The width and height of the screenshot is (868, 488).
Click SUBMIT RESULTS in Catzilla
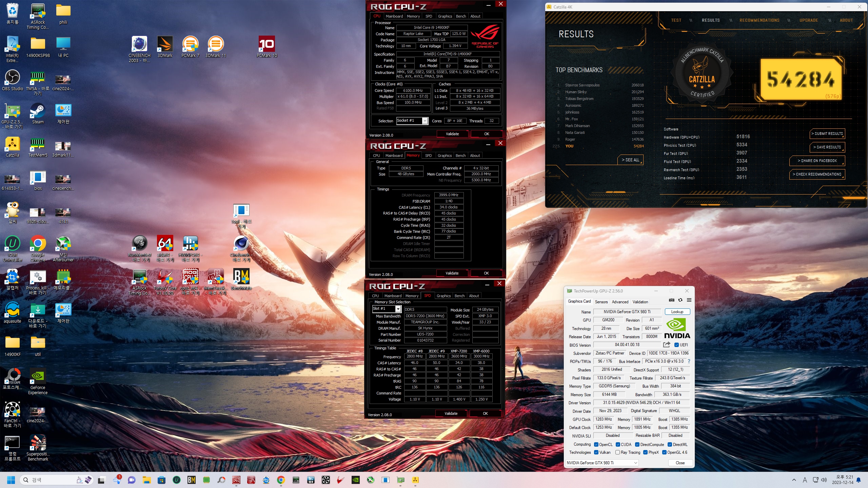[x=827, y=134]
